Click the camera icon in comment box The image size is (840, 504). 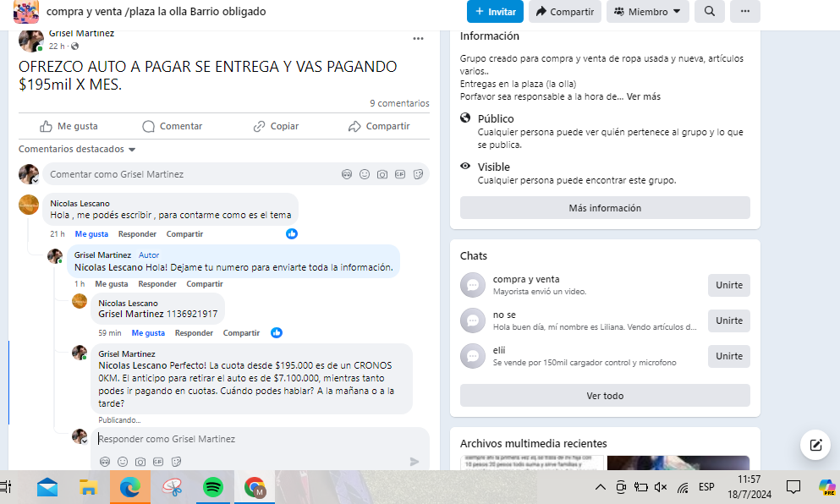point(382,174)
